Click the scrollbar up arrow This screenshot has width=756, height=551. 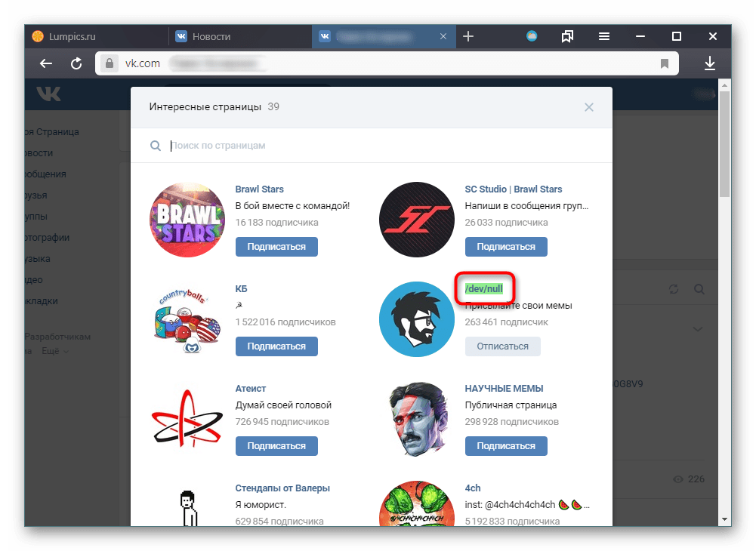coord(724,86)
